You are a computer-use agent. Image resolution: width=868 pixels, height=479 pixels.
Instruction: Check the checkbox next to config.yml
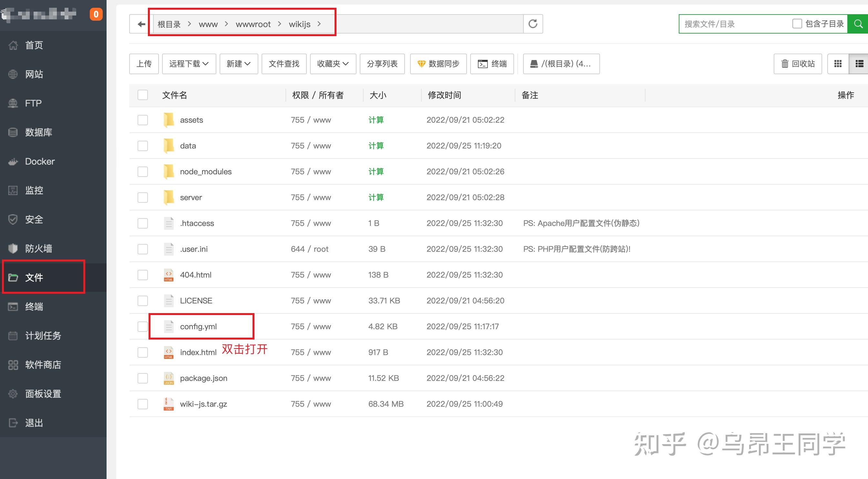click(x=142, y=326)
